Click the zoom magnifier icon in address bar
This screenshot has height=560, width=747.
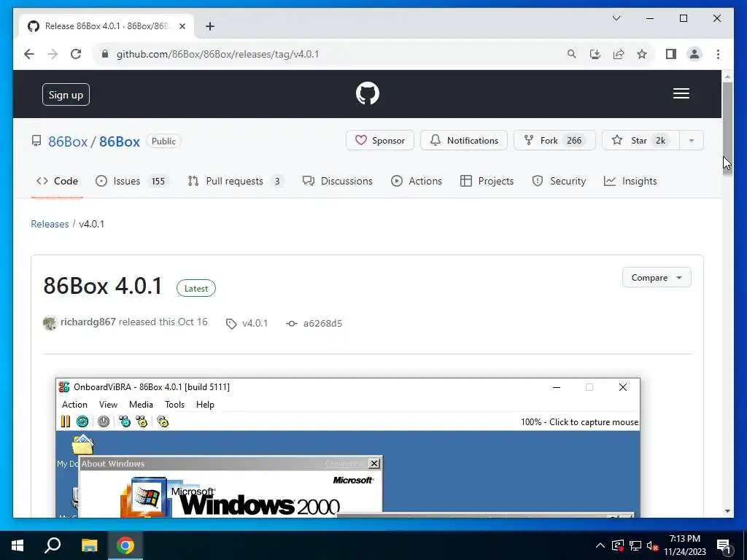coord(572,54)
